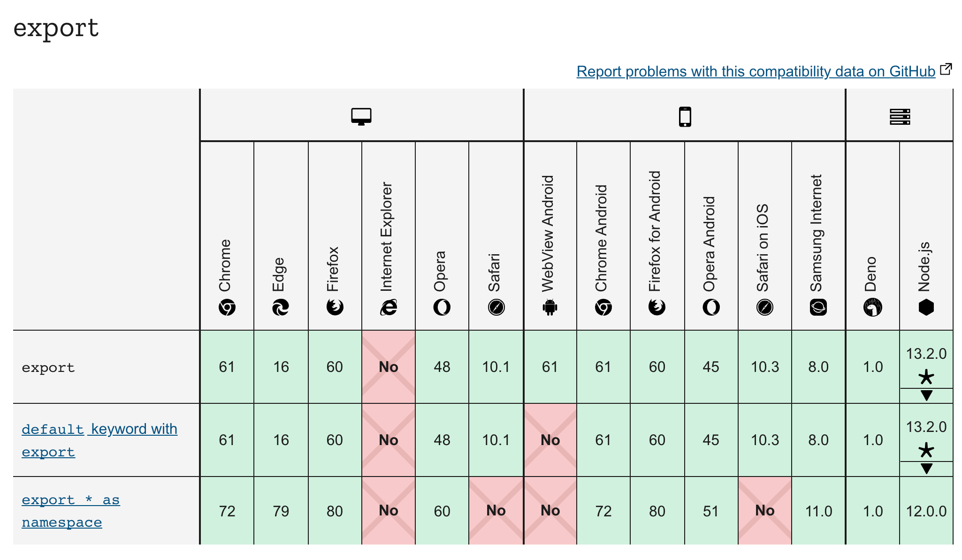Screen dimensions: 962x560
Task: Click WebView Android 'No' cell for default keyword
Action: (550, 440)
